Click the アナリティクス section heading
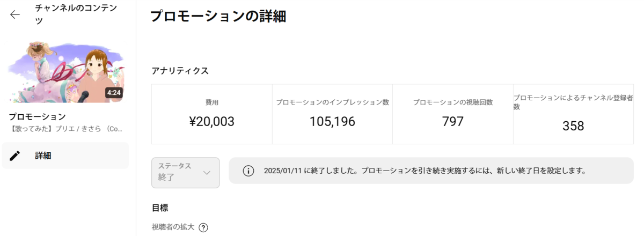The width and height of the screenshot is (644, 236). click(x=180, y=71)
